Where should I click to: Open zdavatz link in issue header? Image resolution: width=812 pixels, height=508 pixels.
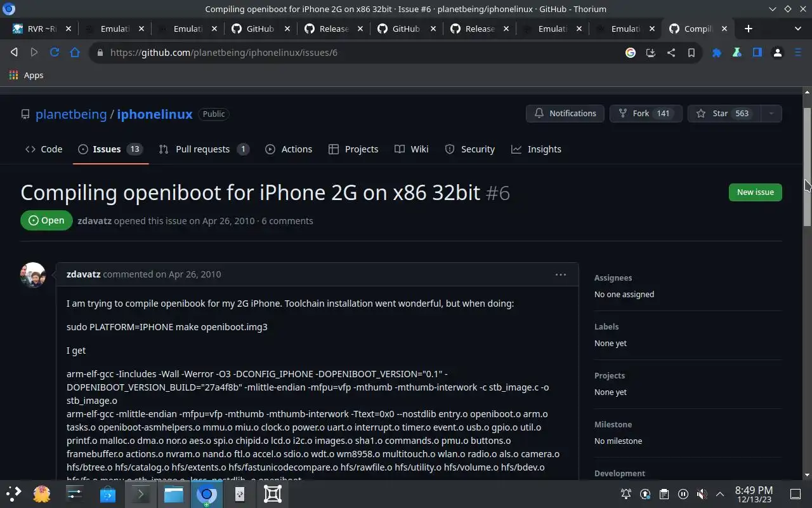93,221
